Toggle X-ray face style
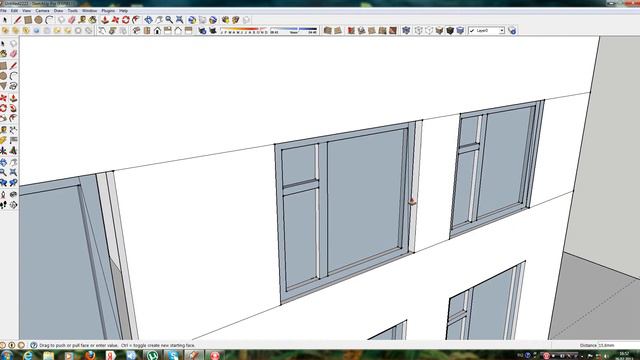Image resolution: width=640 pixels, height=360 pixels. pos(406,31)
